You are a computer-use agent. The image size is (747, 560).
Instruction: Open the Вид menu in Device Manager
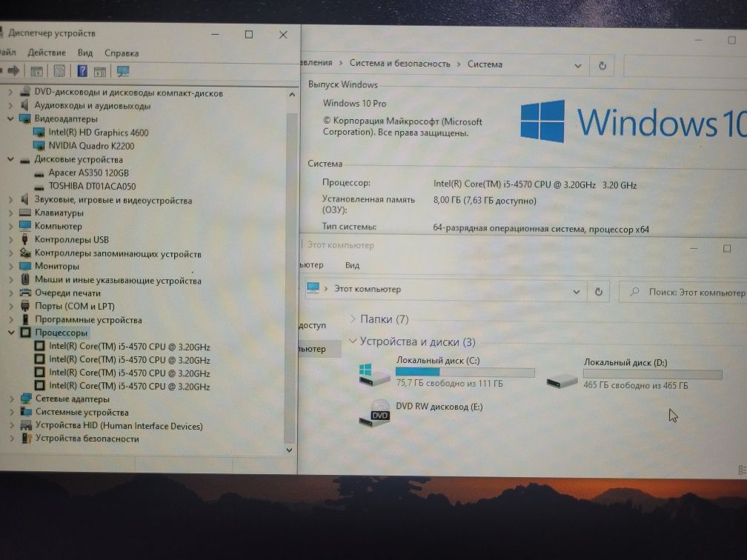tap(85, 53)
